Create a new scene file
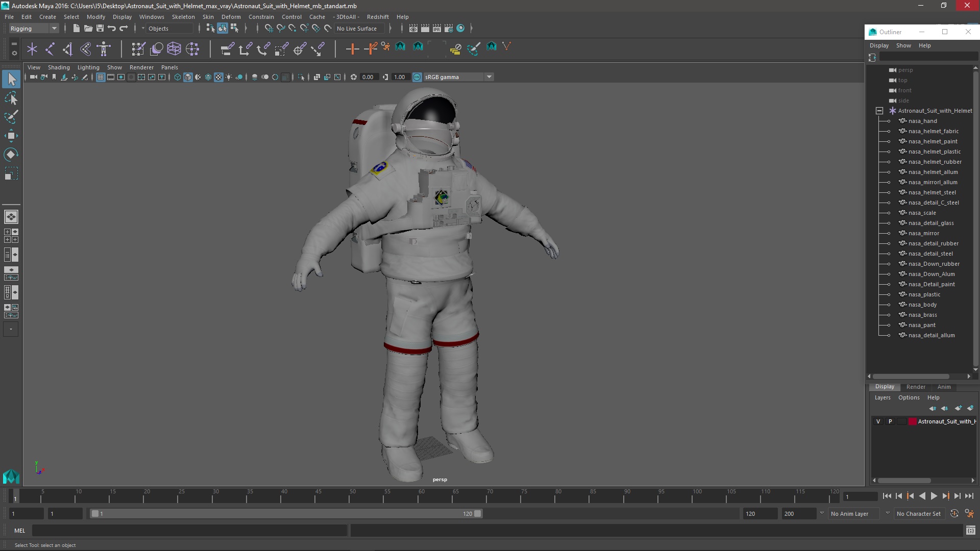 click(76, 29)
